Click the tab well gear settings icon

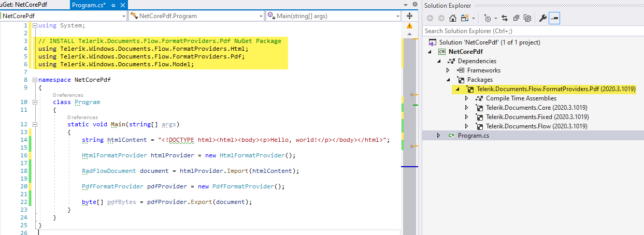[414, 5]
